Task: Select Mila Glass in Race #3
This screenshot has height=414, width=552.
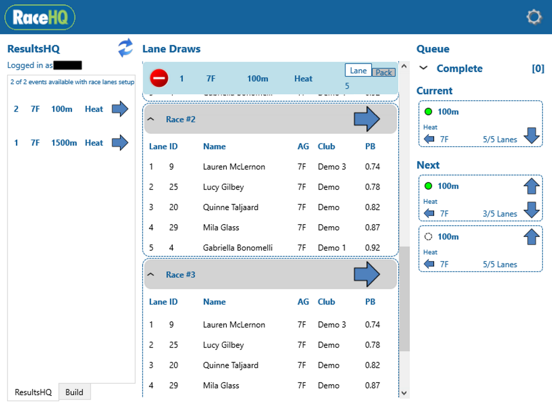Action: tap(221, 385)
